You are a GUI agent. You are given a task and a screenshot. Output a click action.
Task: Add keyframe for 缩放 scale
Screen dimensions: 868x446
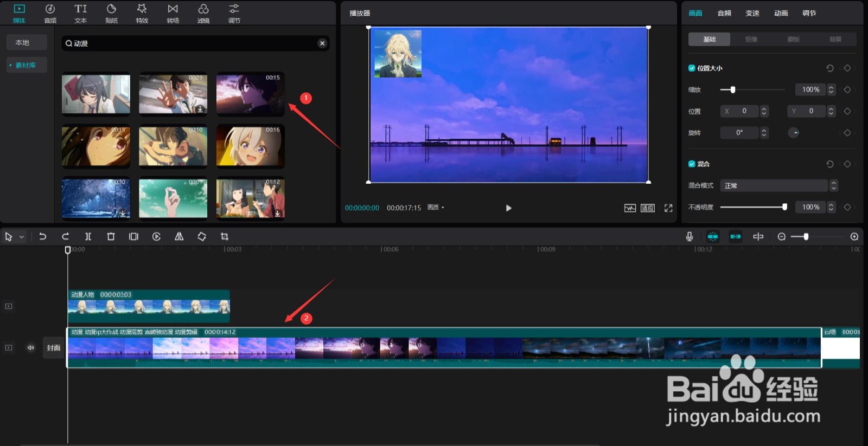[x=847, y=89]
